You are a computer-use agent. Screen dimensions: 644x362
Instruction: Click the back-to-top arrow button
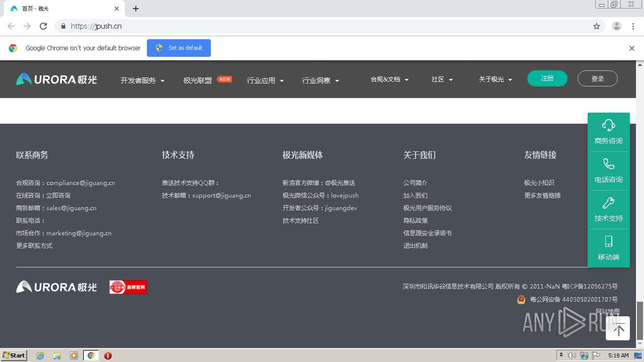(x=618, y=329)
